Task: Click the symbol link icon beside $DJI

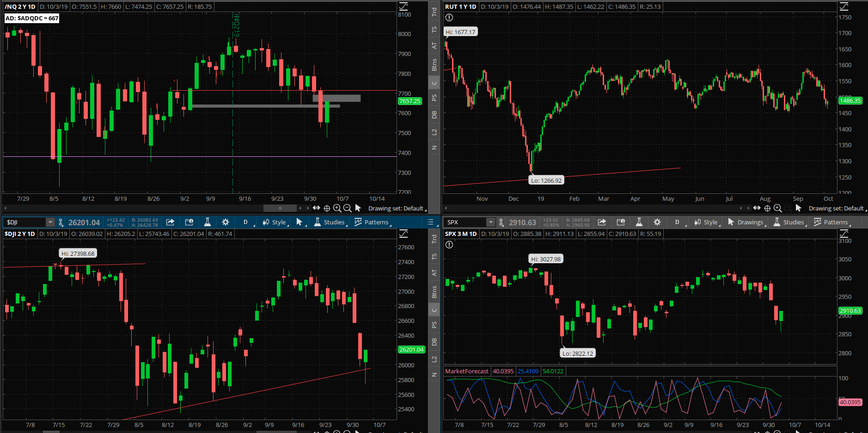Action: 61,223
